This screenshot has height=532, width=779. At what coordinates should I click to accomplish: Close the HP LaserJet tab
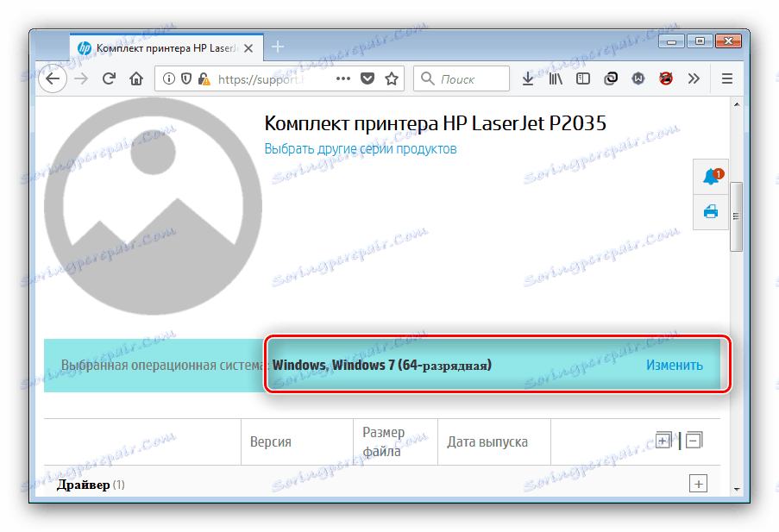point(248,48)
